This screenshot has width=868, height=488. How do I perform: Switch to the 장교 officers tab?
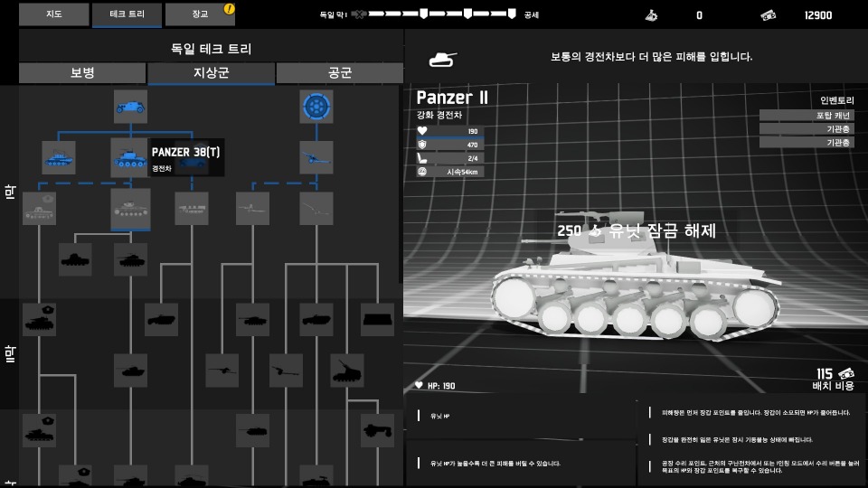pyautogui.click(x=200, y=14)
